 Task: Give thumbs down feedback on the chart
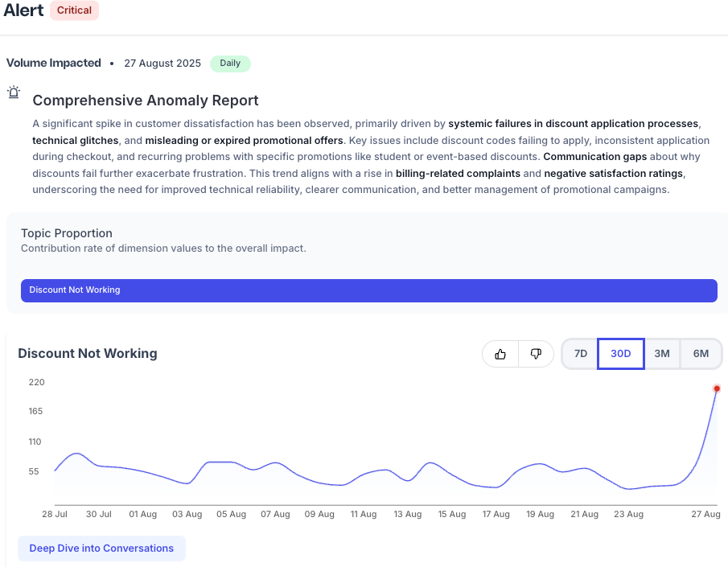point(535,354)
